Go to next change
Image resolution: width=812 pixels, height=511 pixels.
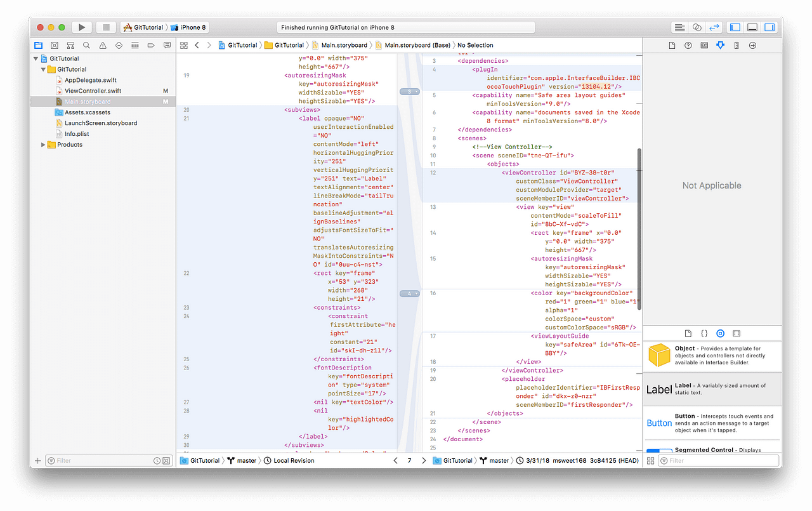tap(424, 461)
